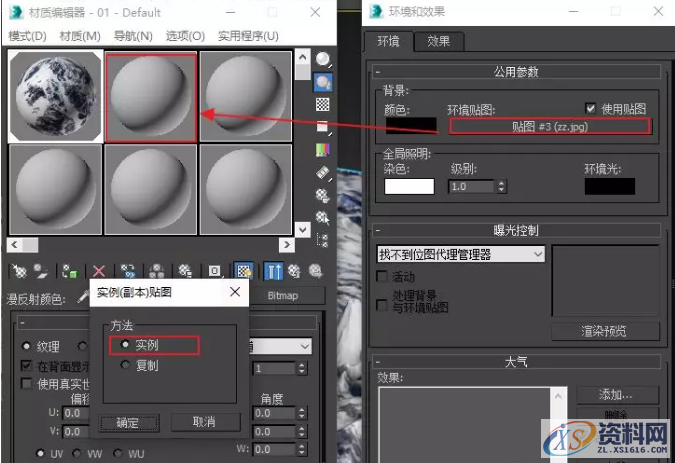Viewport: 675px width, 463px height.
Task: Switch to the 效果 tab
Action: (439, 41)
